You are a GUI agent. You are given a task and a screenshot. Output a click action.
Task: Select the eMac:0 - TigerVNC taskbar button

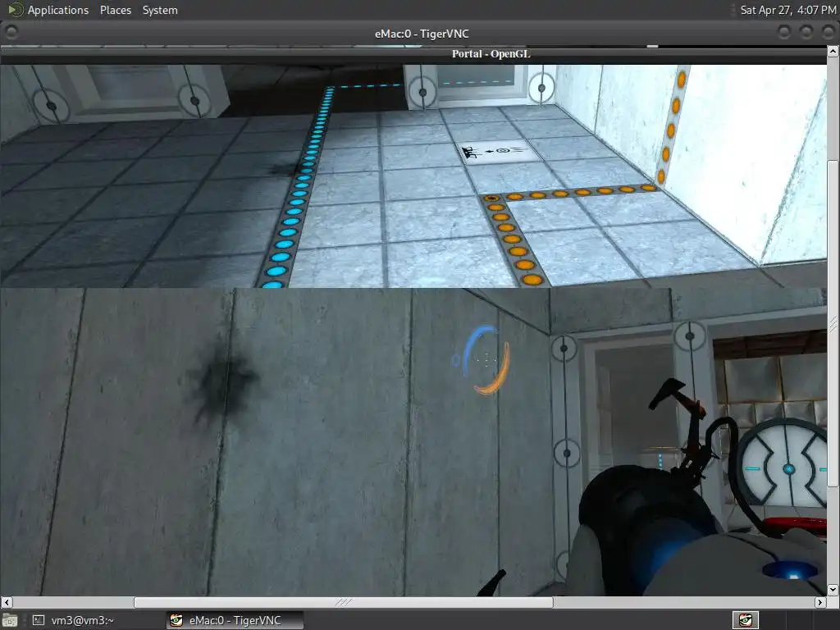pyautogui.click(x=235, y=620)
